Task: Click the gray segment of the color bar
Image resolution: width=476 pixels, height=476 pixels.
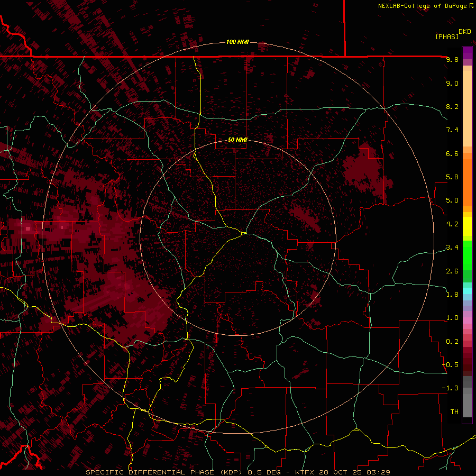Action: tap(467, 397)
